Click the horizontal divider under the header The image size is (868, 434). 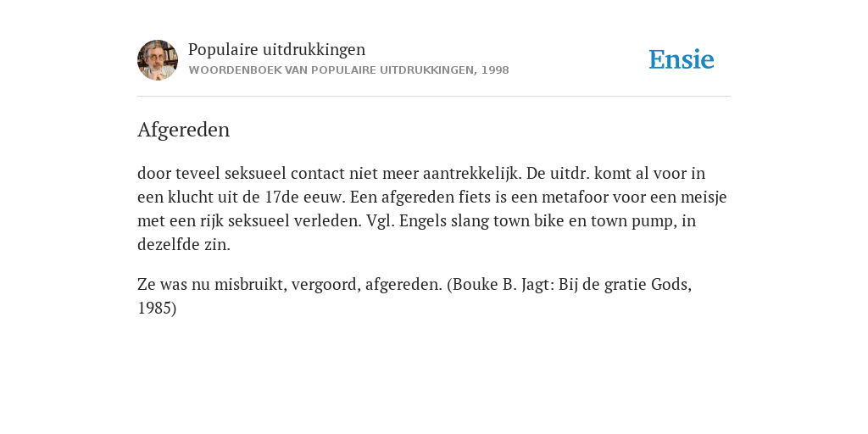click(434, 97)
